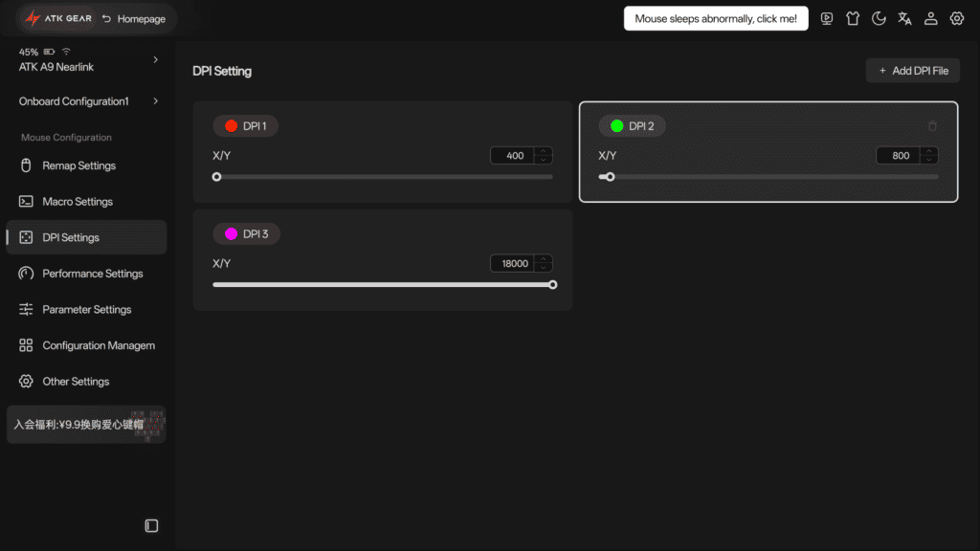Decrease DPI 2 value with down arrow
The image size is (980, 551).
click(929, 160)
